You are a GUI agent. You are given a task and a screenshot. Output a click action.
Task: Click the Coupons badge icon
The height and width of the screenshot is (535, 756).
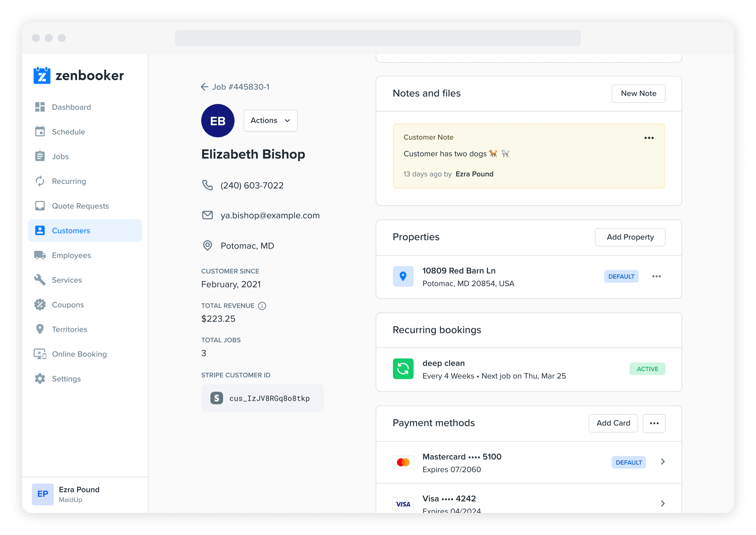click(40, 305)
